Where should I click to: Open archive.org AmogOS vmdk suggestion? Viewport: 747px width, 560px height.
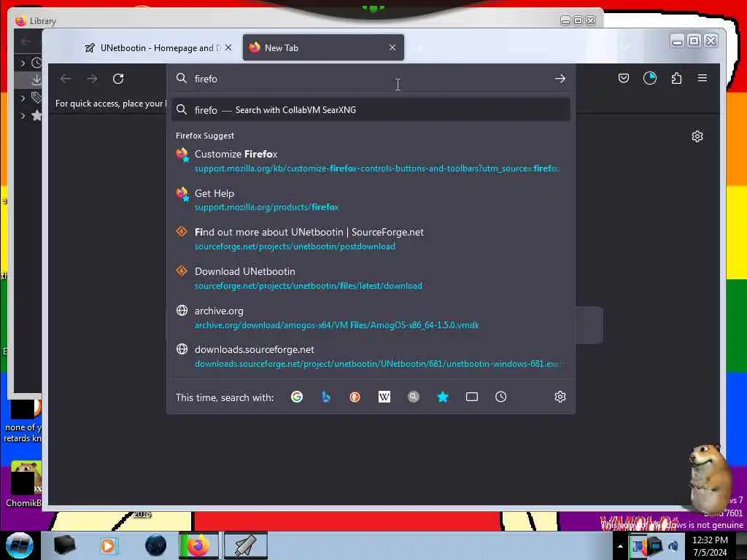click(371, 318)
